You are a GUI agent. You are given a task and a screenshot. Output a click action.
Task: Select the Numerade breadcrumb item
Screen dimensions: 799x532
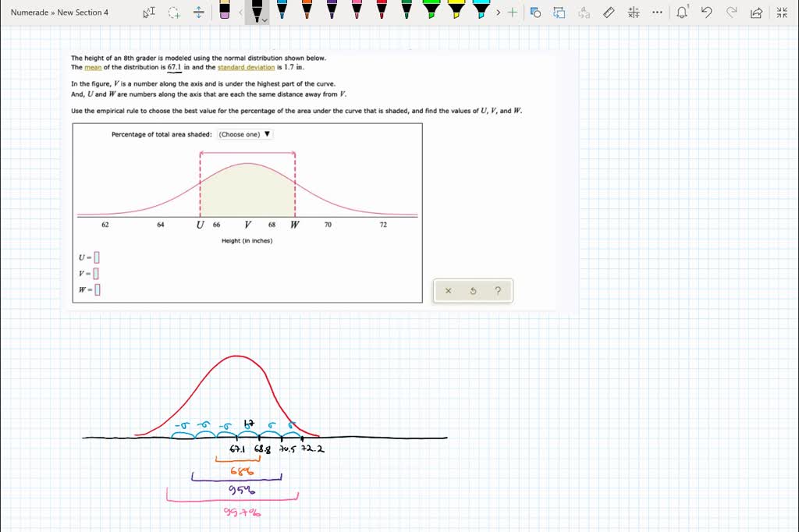pyautogui.click(x=30, y=12)
